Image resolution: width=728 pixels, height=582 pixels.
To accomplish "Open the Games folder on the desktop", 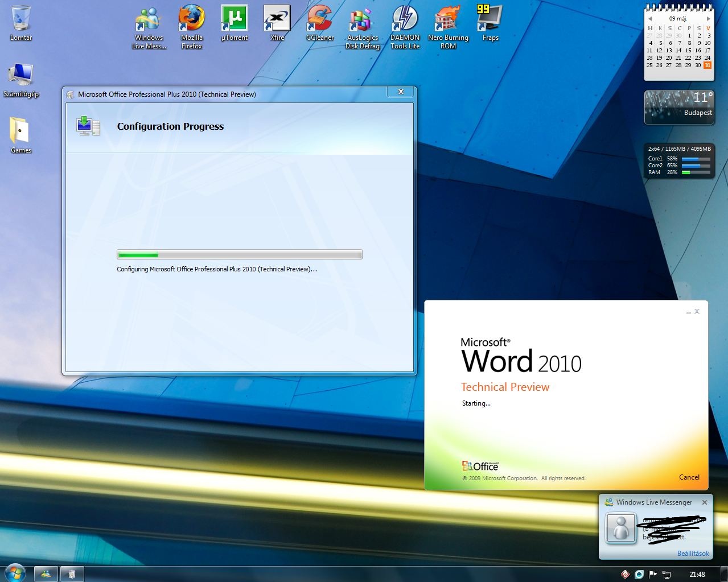I will pyautogui.click(x=21, y=135).
